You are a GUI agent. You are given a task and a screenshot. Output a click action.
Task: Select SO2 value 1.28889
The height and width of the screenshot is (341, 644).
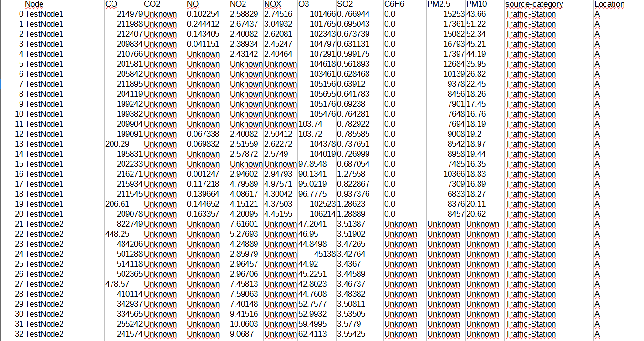click(359, 214)
